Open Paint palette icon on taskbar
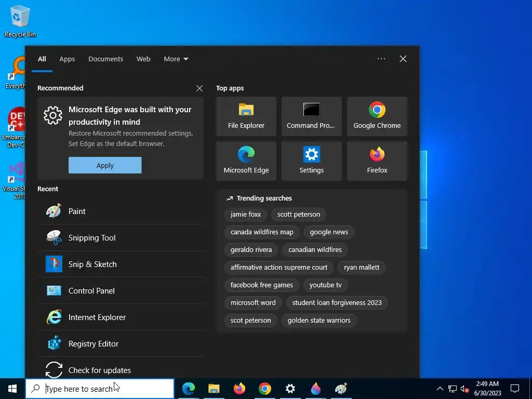The image size is (532, 399). point(341,389)
